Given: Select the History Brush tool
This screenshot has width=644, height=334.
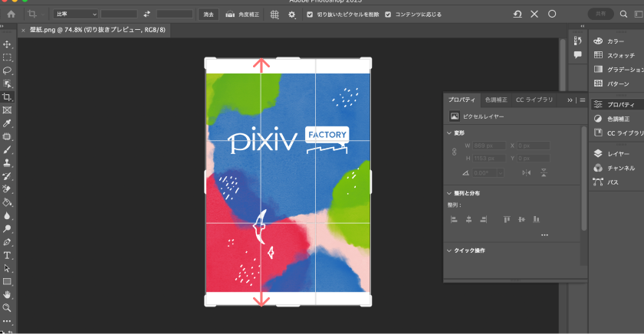Looking at the screenshot, I should point(7,176).
